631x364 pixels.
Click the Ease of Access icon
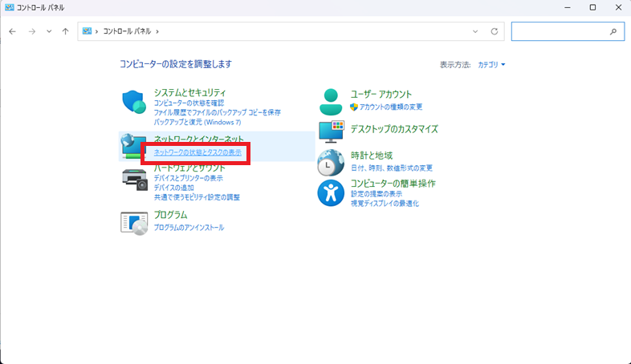331,192
